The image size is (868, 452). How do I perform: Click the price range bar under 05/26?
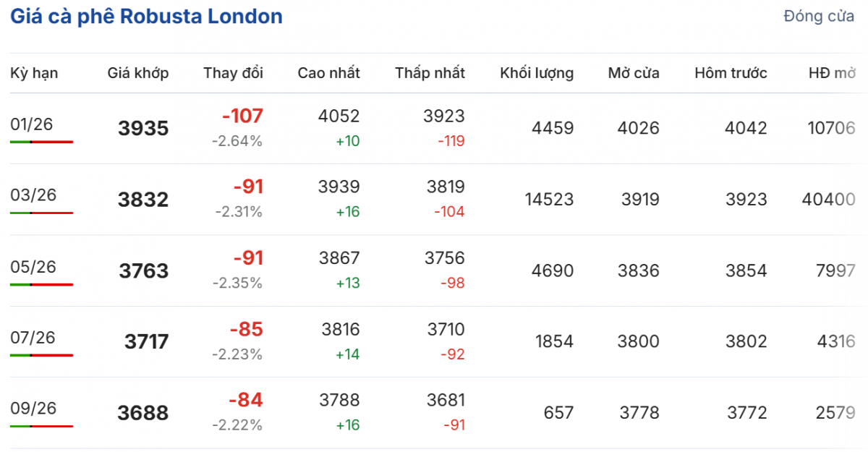pos(42,284)
